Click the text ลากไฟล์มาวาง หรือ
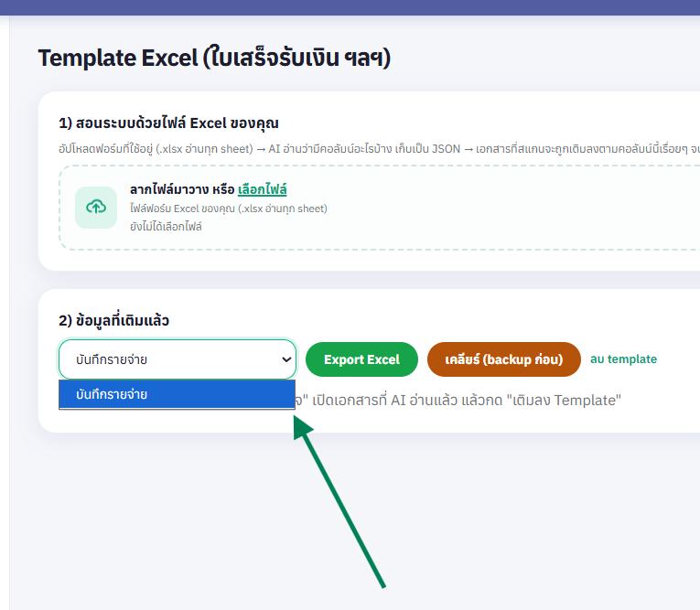 pyautogui.click(x=182, y=189)
